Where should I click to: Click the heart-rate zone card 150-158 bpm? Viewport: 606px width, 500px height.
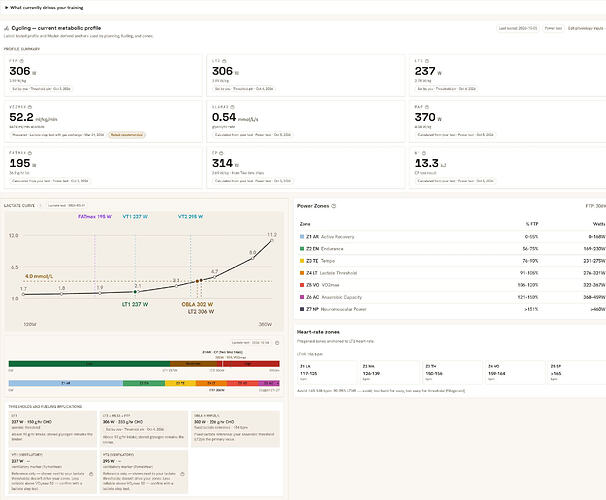click(x=452, y=372)
